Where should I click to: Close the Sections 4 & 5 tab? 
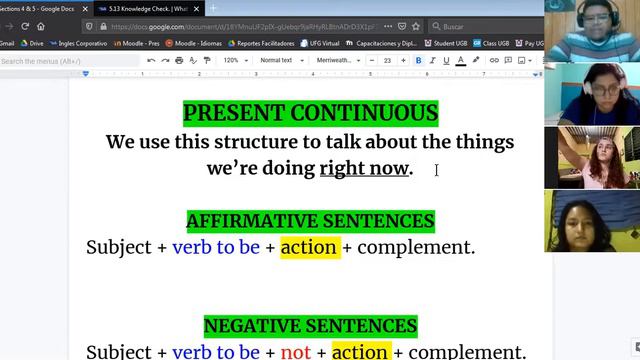coord(85,9)
